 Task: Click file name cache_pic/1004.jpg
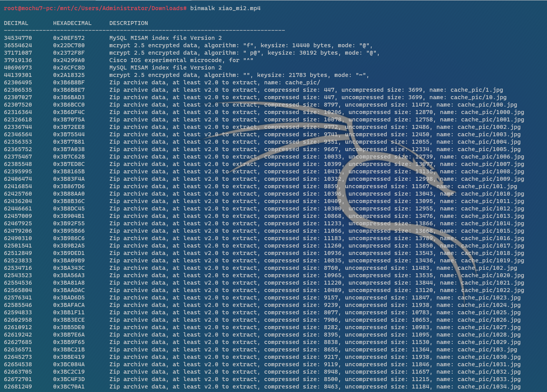[x=489, y=142]
